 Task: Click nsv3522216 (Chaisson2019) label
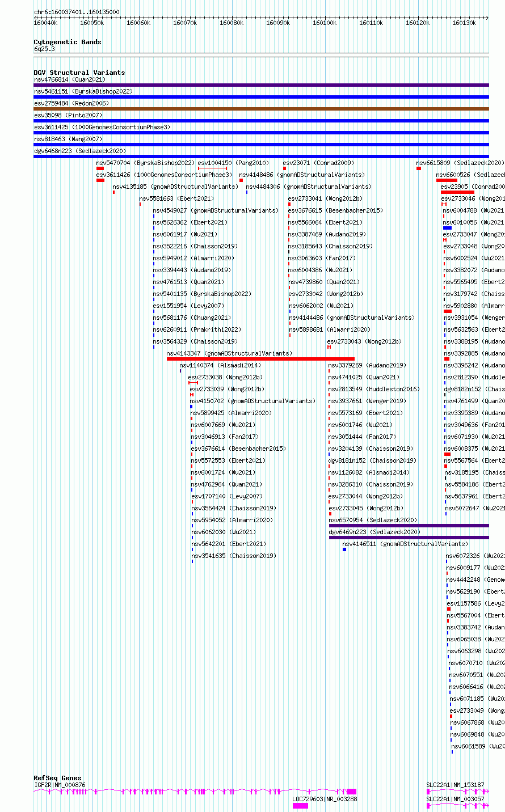(195, 246)
